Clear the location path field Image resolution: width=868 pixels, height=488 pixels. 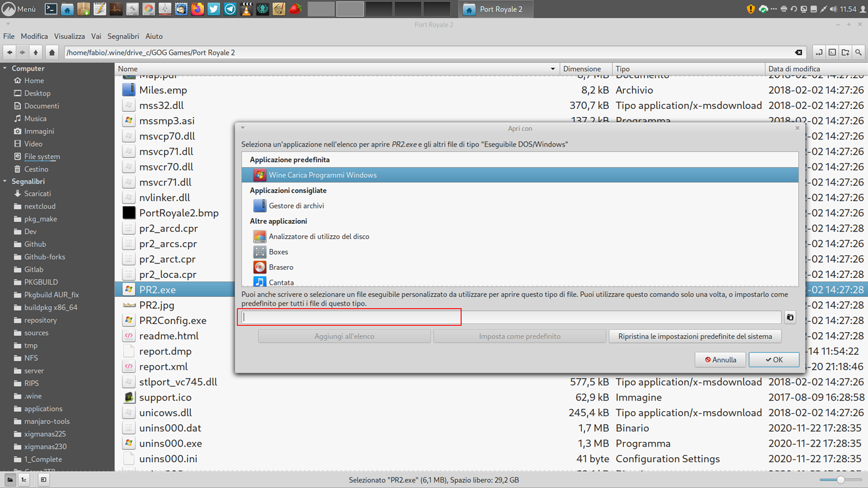pos(798,53)
